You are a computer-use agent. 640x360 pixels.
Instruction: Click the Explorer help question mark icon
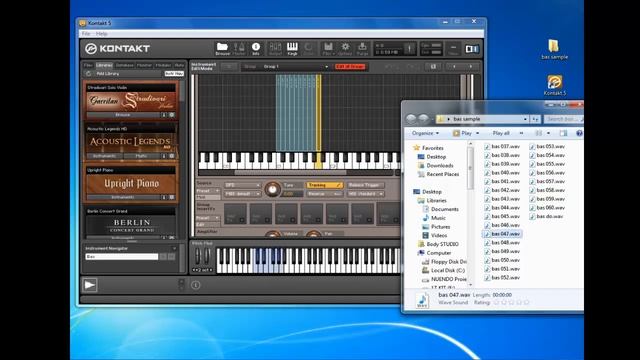tap(579, 133)
